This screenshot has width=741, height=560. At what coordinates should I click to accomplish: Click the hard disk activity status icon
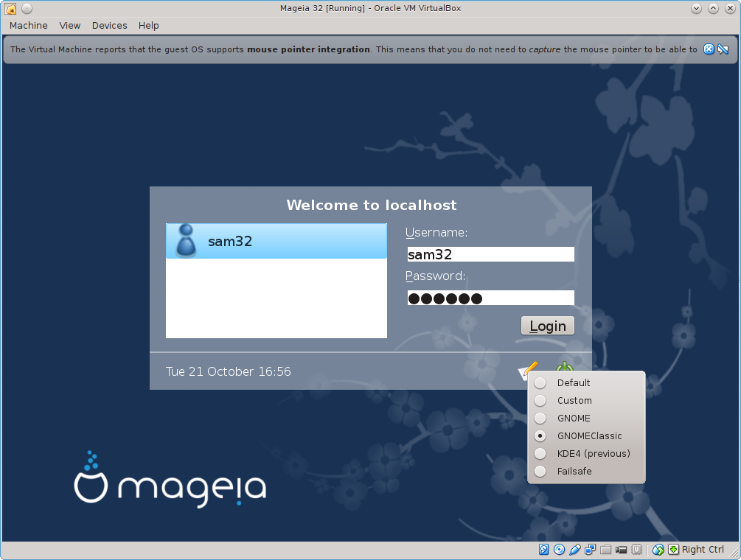point(544,549)
